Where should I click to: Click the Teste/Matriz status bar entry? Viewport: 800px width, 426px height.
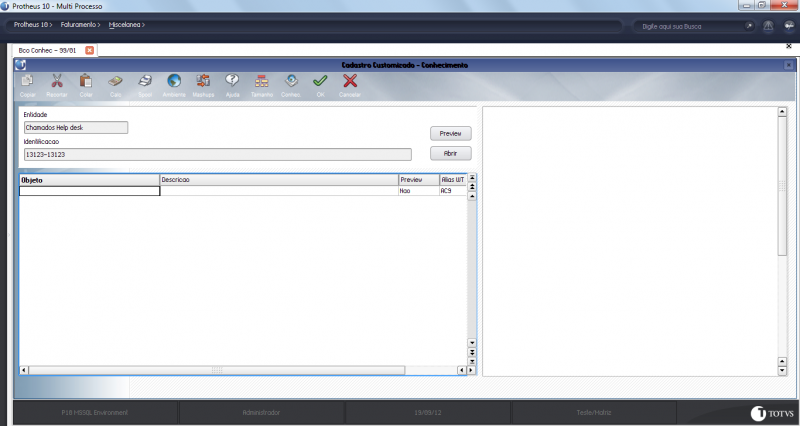tap(594, 412)
